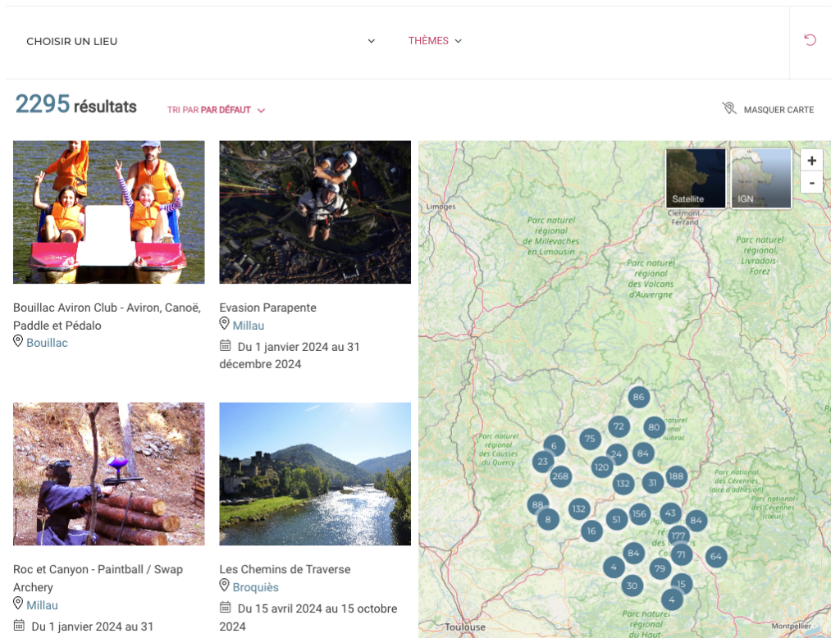Zoom in on the map
The width and height of the screenshot is (840, 638).
[x=811, y=162]
